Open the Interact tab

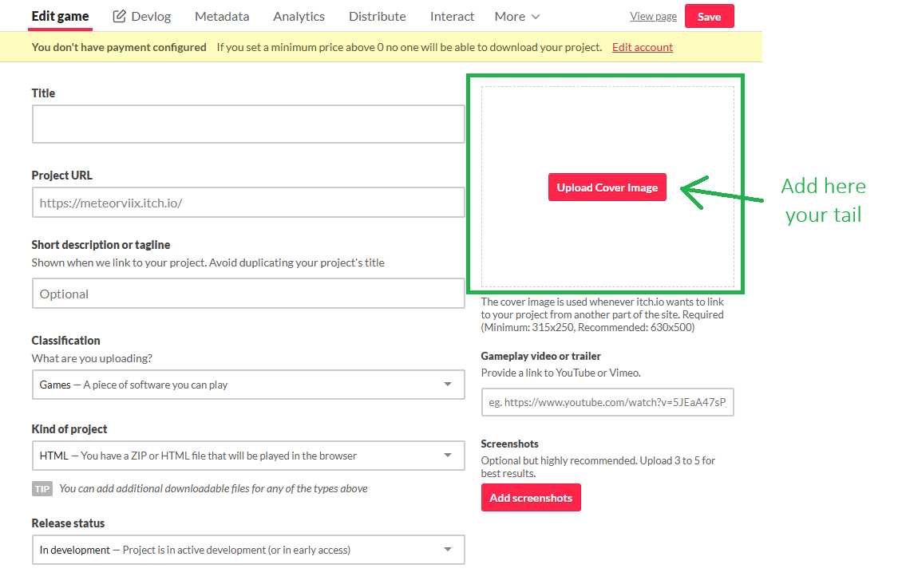(x=452, y=16)
